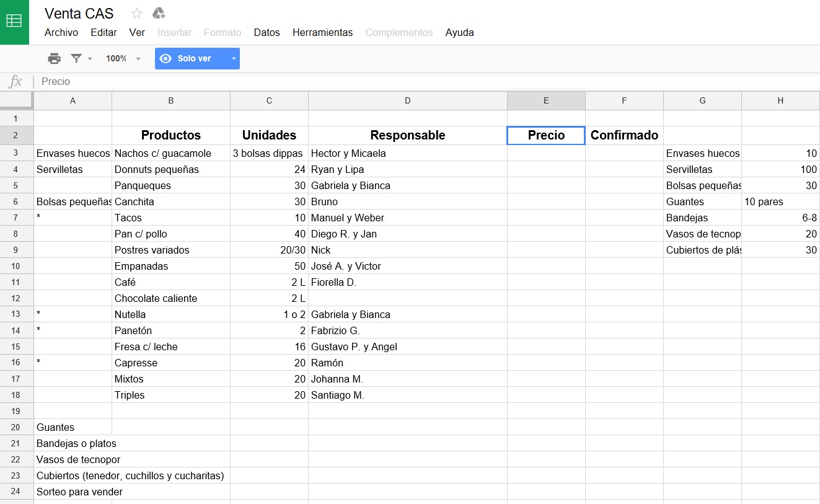Open the filter views dropdown arrow
The image size is (820, 504).
(x=90, y=59)
